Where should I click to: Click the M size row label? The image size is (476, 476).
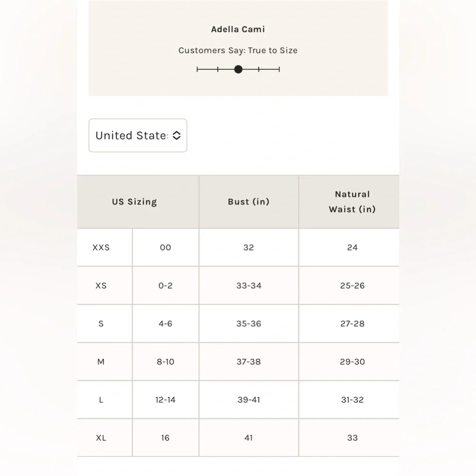pos(101,362)
